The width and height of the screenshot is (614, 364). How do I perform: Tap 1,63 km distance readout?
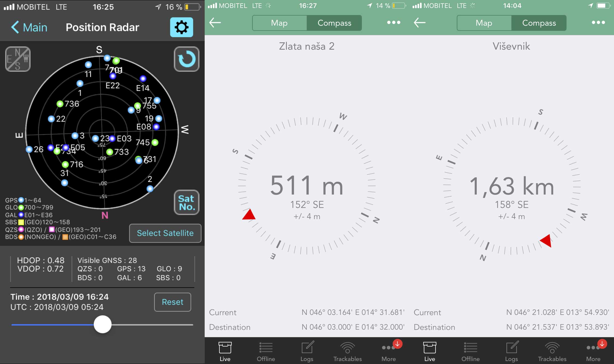click(x=512, y=186)
